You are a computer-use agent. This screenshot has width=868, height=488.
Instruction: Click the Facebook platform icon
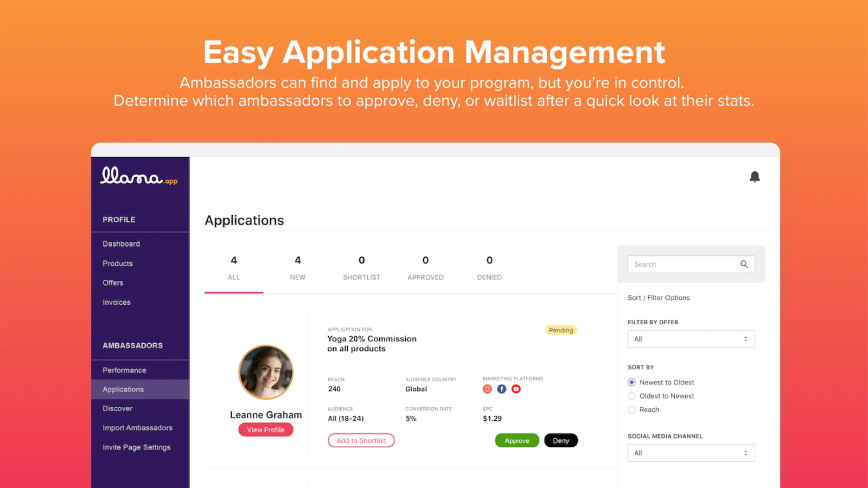pos(502,389)
